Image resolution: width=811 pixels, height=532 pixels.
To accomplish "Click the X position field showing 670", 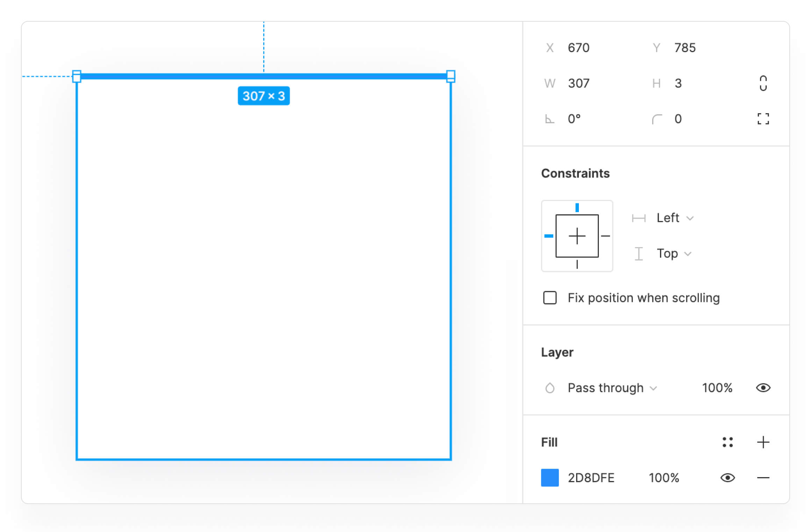I will 579,48.
